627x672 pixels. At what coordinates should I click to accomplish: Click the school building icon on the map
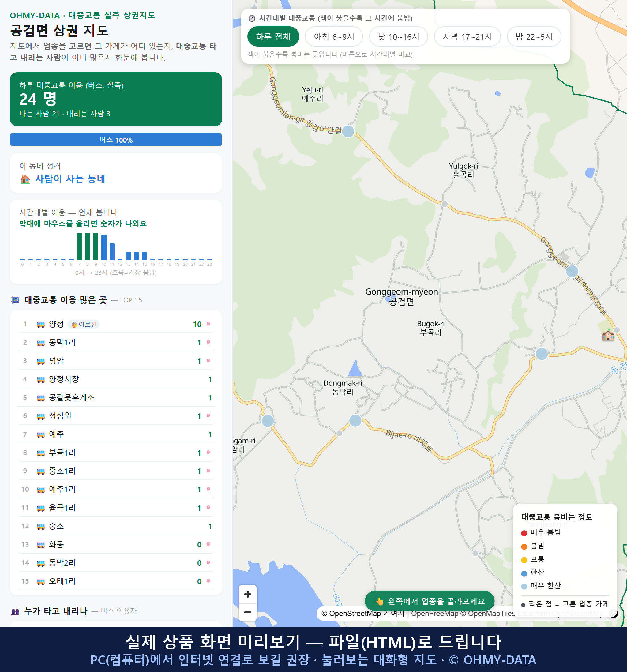(608, 335)
